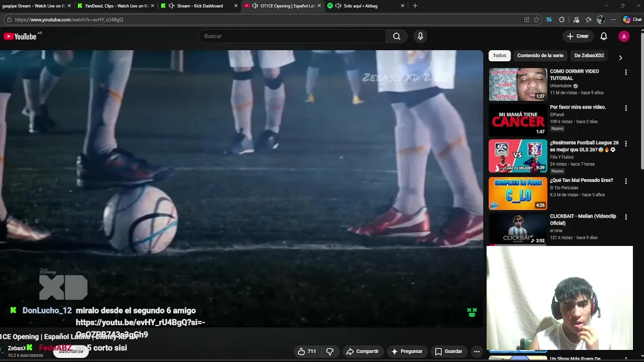Click the Disney XD logo on video

(x=63, y=284)
